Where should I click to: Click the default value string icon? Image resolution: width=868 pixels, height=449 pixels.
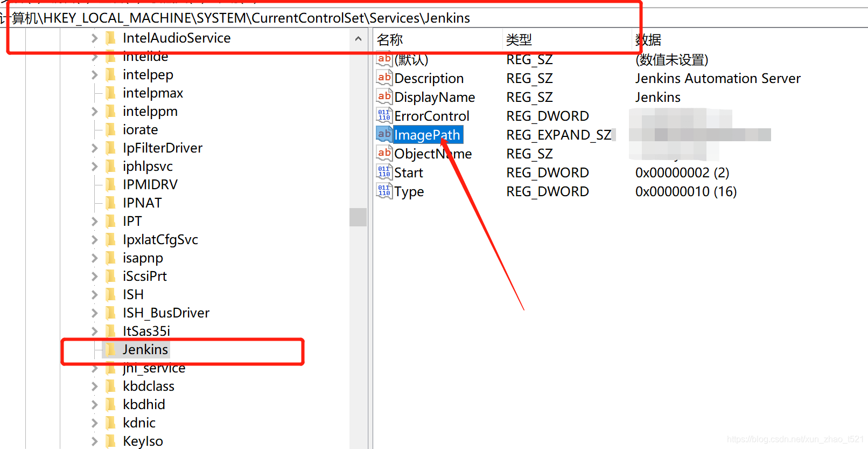(x=384, y=59)
